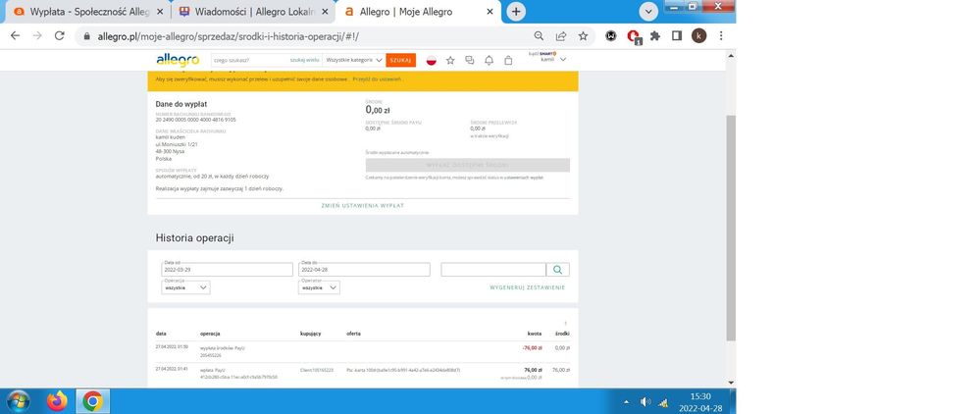The height and width of the screenshot is (414, 980).
Task: Click Zmień ustawienia wypłat link
Action: (362, 206)
